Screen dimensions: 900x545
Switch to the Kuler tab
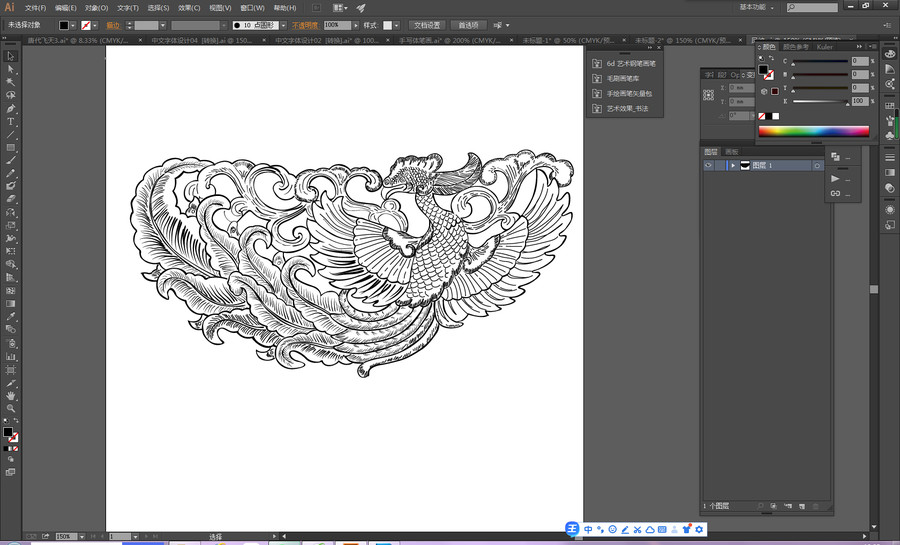[825, 47]
